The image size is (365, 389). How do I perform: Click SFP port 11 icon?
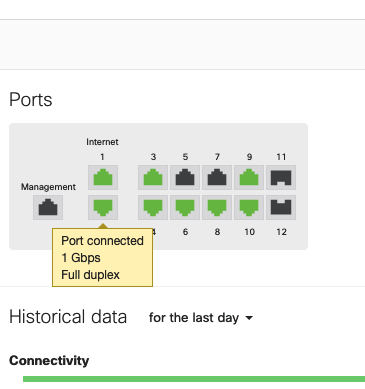281,177
